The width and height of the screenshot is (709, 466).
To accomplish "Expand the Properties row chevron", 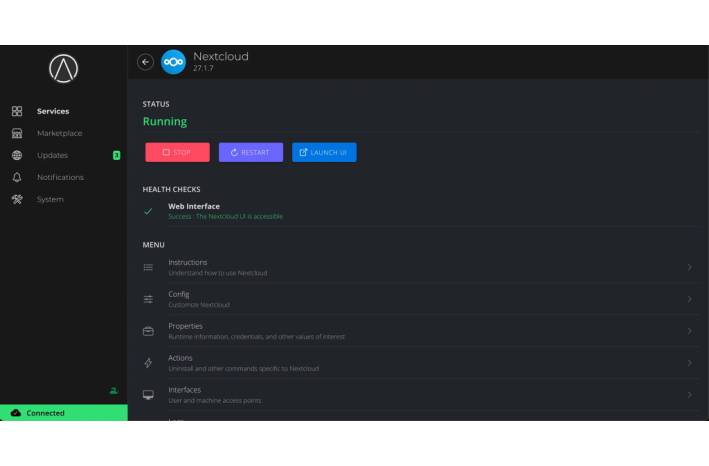I will click(689, 331).
